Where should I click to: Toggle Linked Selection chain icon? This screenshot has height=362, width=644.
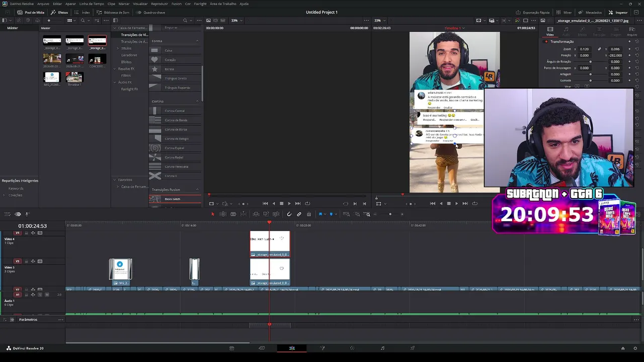click(x=299, y=214)
